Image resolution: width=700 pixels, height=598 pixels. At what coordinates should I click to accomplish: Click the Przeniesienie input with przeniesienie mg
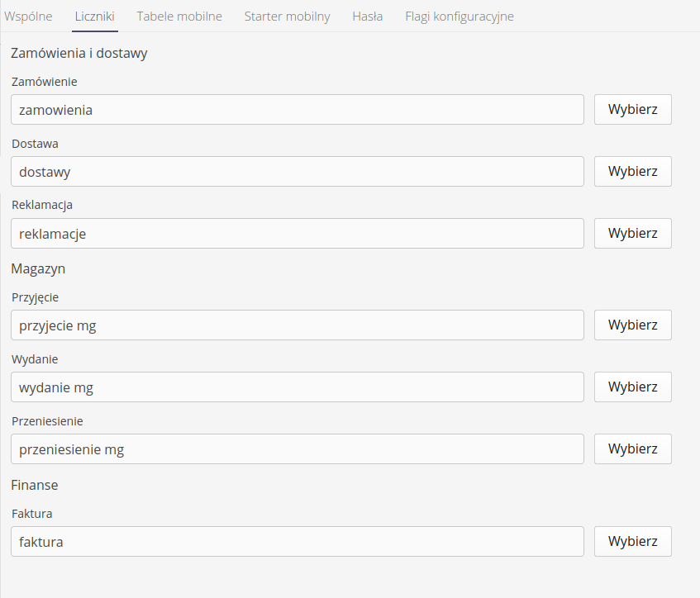click(x=298, y=448)
